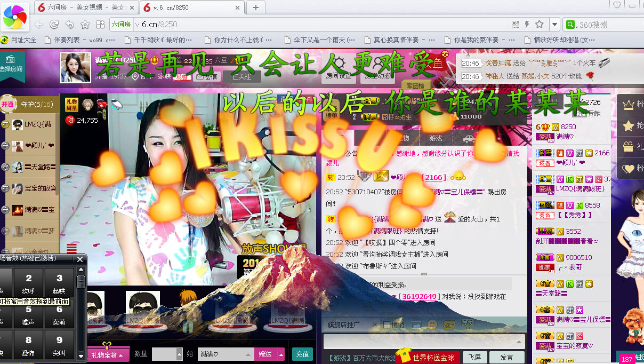The height and width of the screenshot is (364, 644).
Task: Expand the 礼物宝箱 gift box menu
Action: tap(108, 354)
